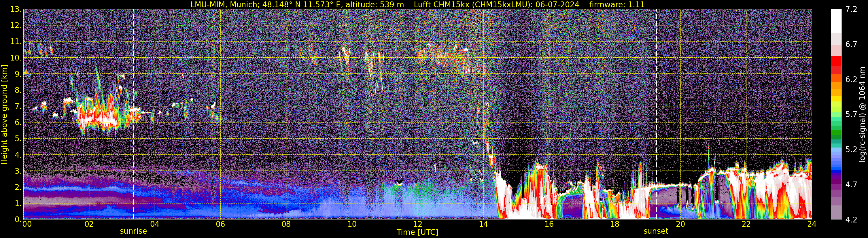This screenshot has height=238, width=868.
Task: Click the x-axis tick label 12
Action: [x=417, y=224]
